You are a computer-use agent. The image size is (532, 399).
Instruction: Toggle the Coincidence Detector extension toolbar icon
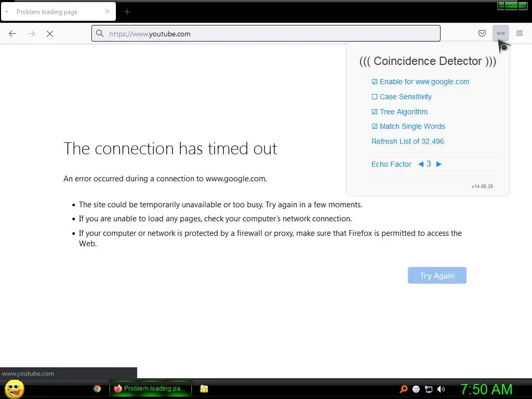500,33
